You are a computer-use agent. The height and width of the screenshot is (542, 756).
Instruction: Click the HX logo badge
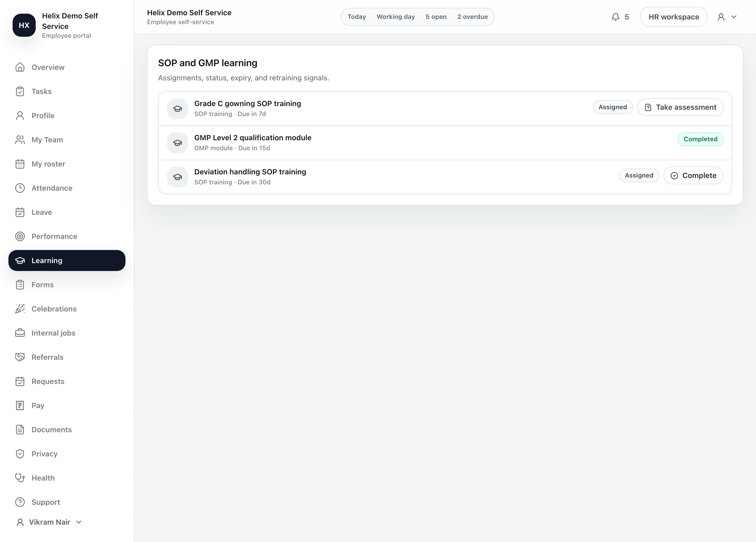(24, 25)
